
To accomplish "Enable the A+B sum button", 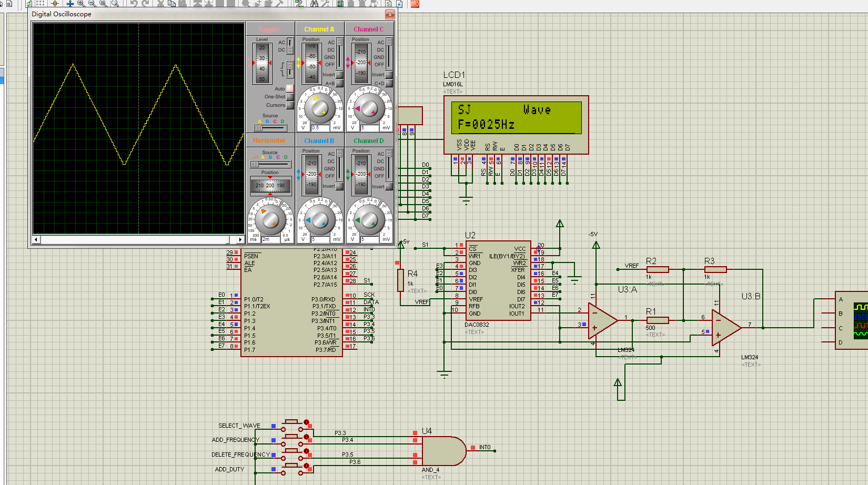I will [x=339, y=83].
